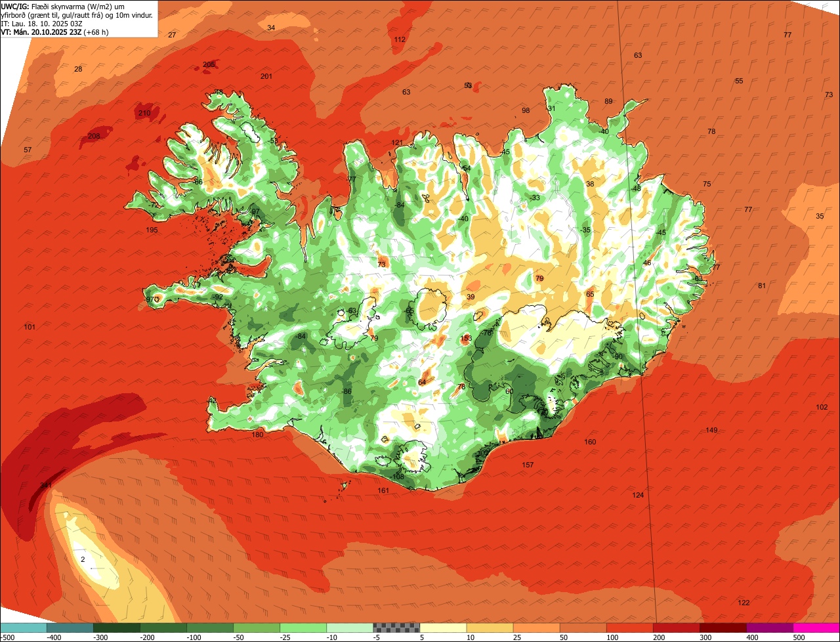The height and width of the screenshot is (642, 840).
Task: Click the value '89' off the north coast
Action: click(608, 101)
